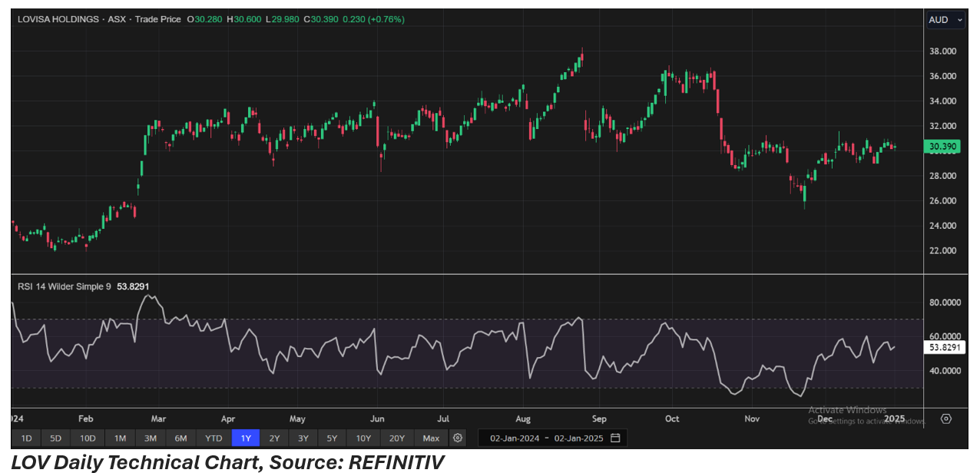The width and height of the screenshot is (980, 473).
Task: Click the LOVISA HOLDINGS ticker title
Action: click(58, 18)
